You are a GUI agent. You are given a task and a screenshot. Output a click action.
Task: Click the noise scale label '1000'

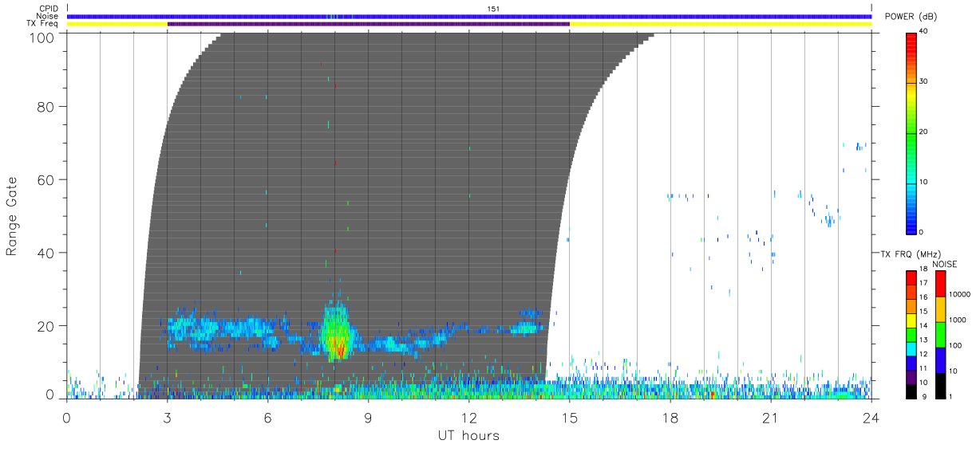click(958, 320)
